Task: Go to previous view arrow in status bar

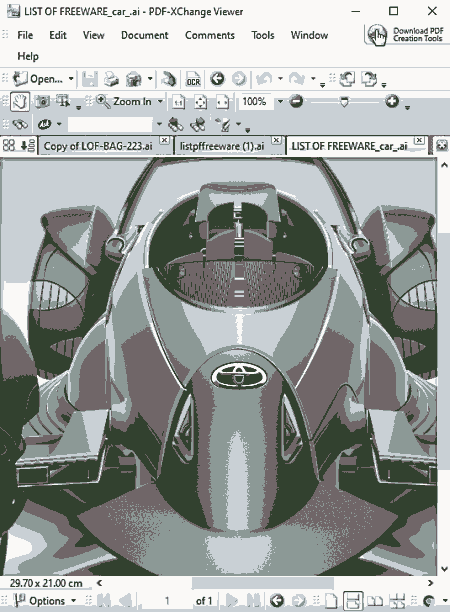Action: pyautogui.click(x=276, y=600)
